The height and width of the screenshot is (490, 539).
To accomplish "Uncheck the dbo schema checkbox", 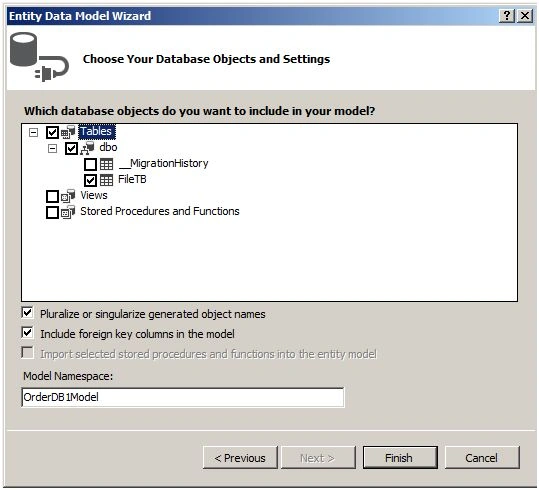I will click(72, 149).
